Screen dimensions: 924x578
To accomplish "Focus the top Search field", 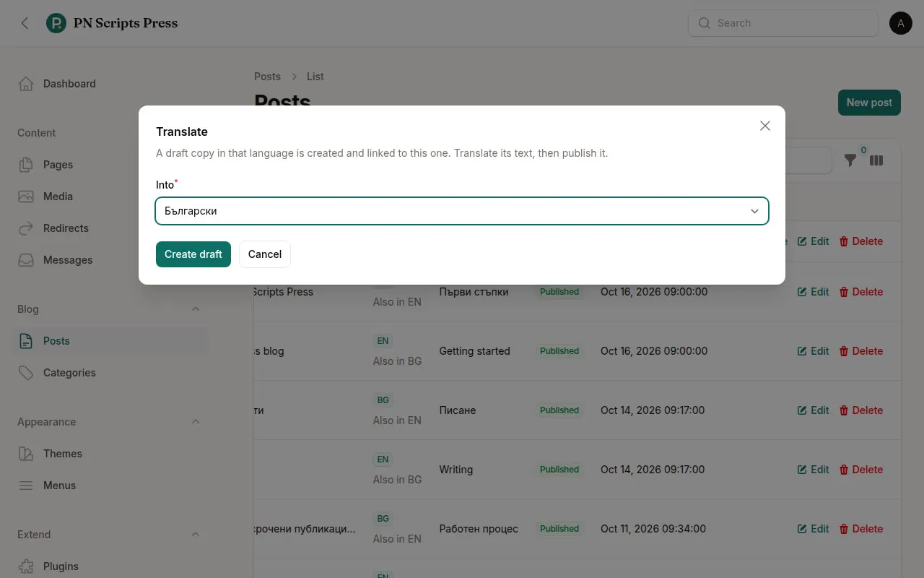I will coord(783,23).
